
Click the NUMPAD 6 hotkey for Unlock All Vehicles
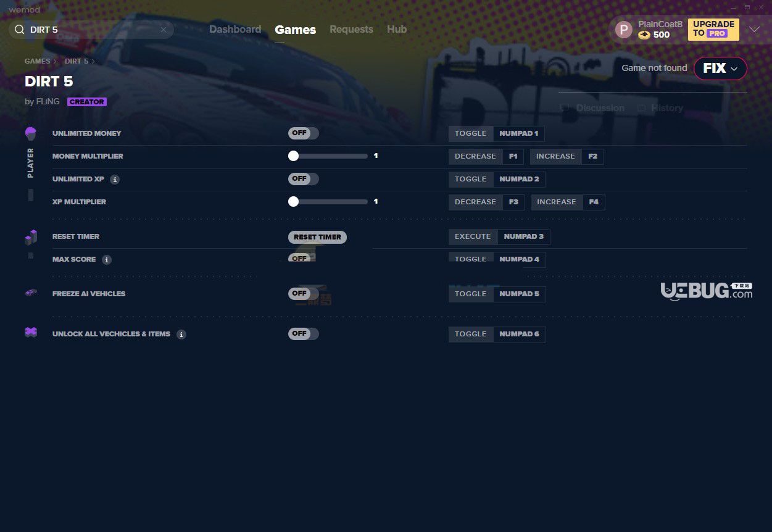[520, 334]
